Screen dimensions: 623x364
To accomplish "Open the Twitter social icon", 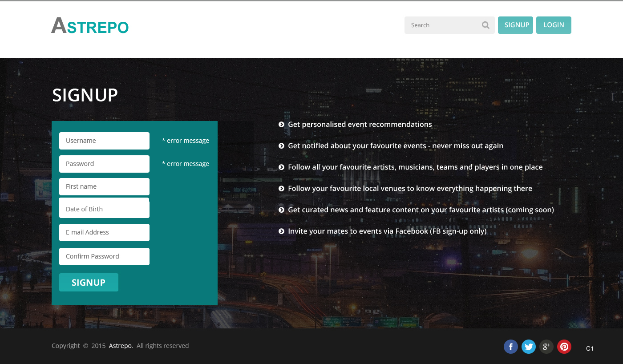I will click(x=528, y=347).
